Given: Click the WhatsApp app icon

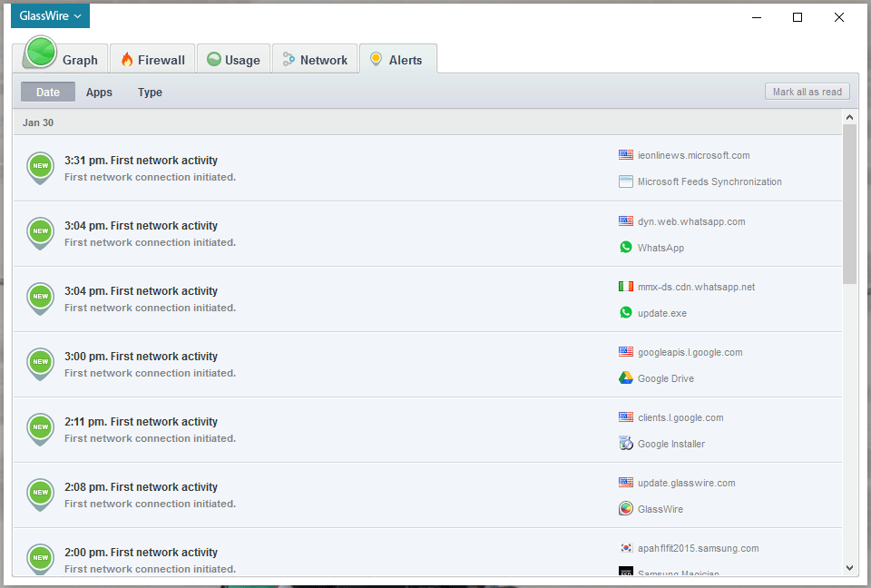Looking at the screenshot, I should [626, 247].
